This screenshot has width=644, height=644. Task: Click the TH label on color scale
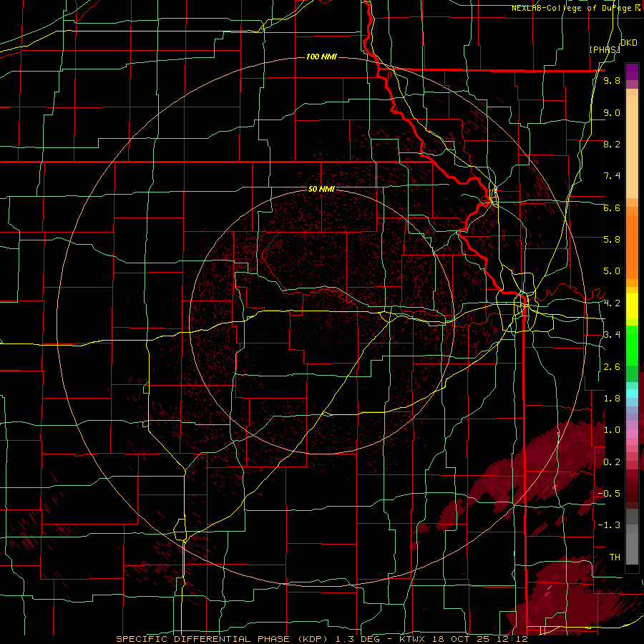(x=615, y=557)
